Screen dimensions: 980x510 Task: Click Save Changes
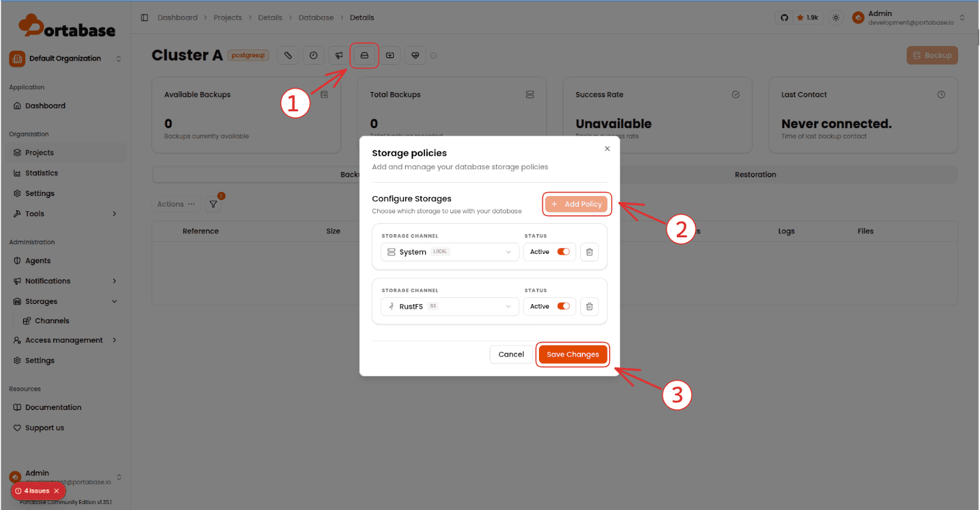[573, 355]
